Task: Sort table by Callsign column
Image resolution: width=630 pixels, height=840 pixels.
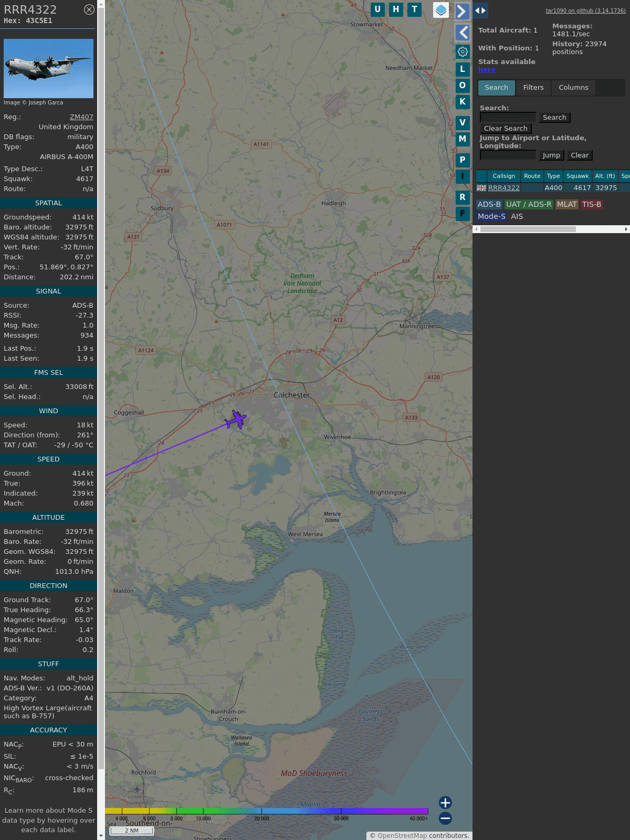Action: coord(503,176)
